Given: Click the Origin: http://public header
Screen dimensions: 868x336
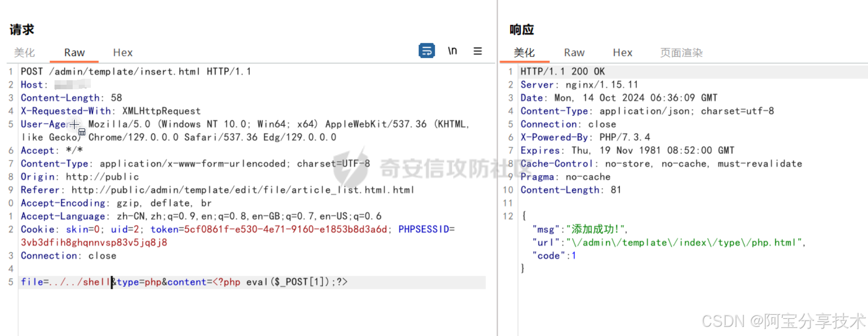Looking at the screenshot, I should click(x=80, y=177).
